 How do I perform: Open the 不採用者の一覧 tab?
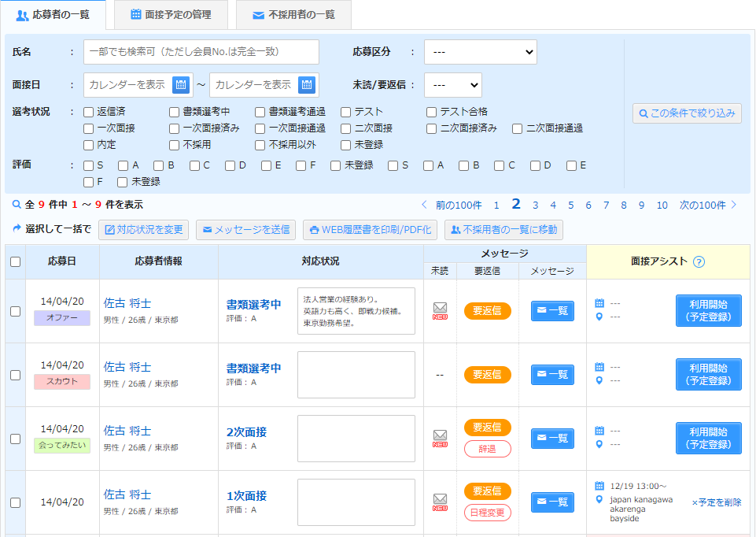tap(293, 15)
